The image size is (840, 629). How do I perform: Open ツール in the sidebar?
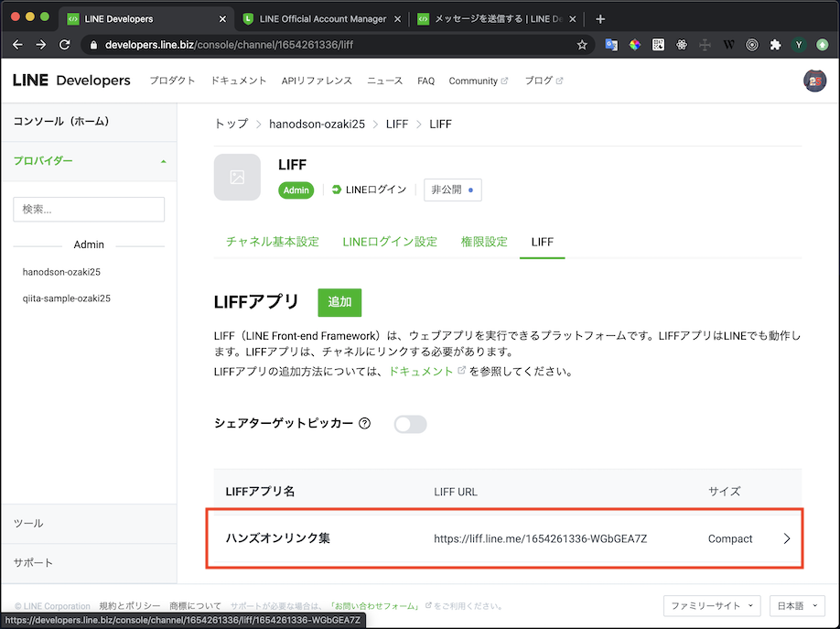pyautogui.click(x=28, y=524)
